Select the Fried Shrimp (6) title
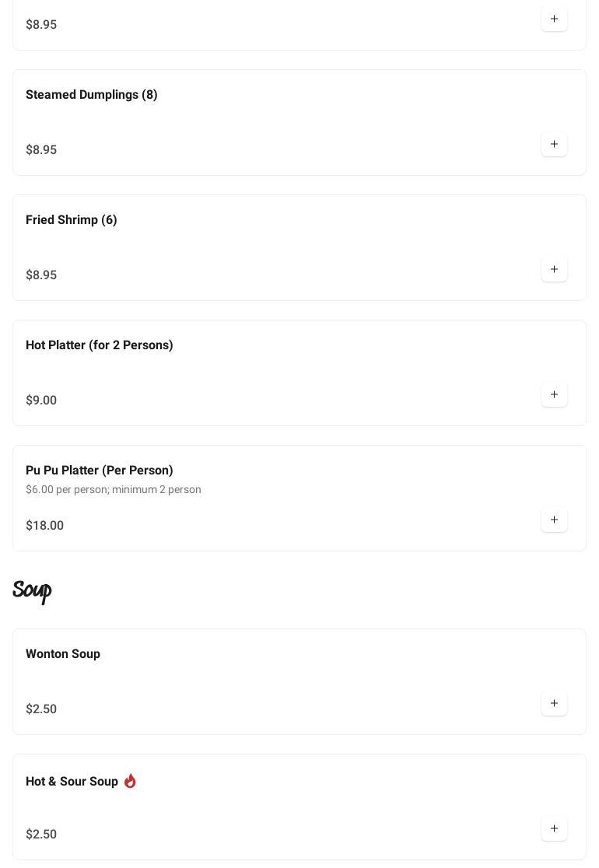The height and width of the screenshot is (868, 599). click(72, 220)
